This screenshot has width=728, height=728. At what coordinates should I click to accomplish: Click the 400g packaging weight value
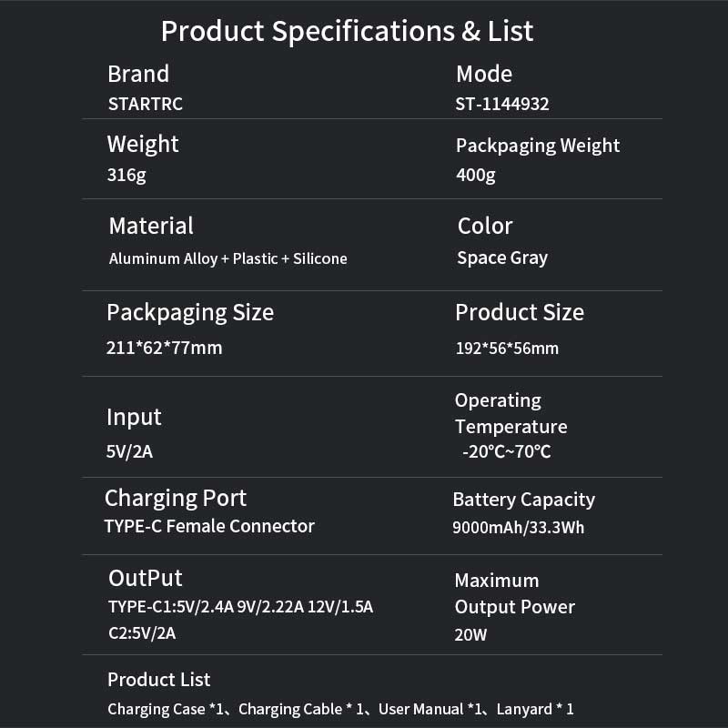point(475,175)
